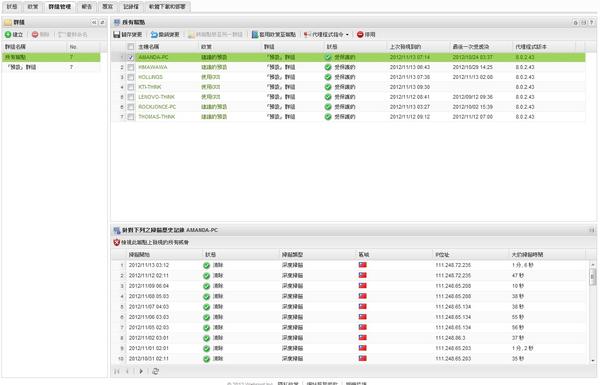Open the fourth tab, Reports

[x=87, y=7]
